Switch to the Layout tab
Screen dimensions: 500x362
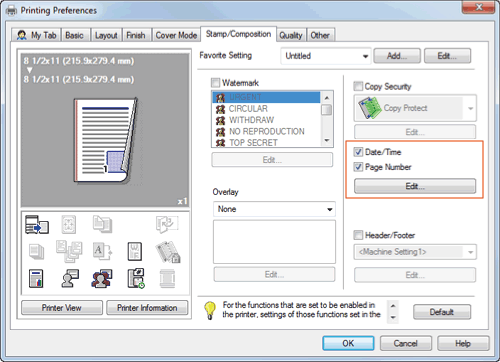[106, 35]
